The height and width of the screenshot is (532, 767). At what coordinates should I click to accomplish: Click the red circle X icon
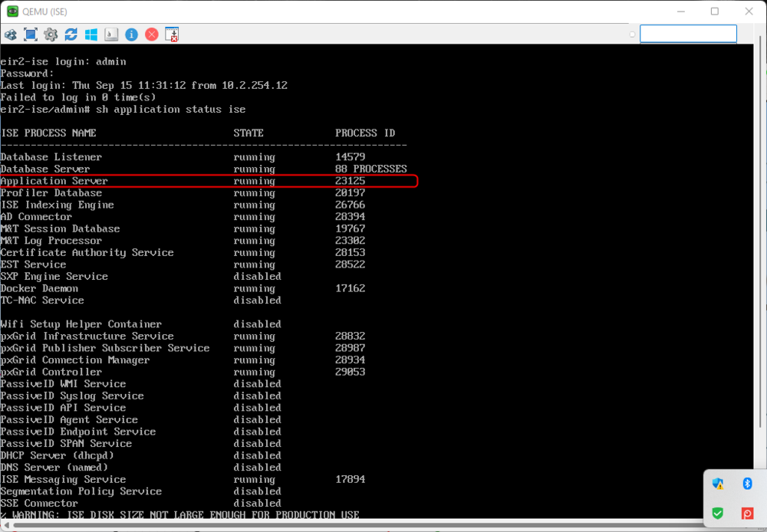152,34
